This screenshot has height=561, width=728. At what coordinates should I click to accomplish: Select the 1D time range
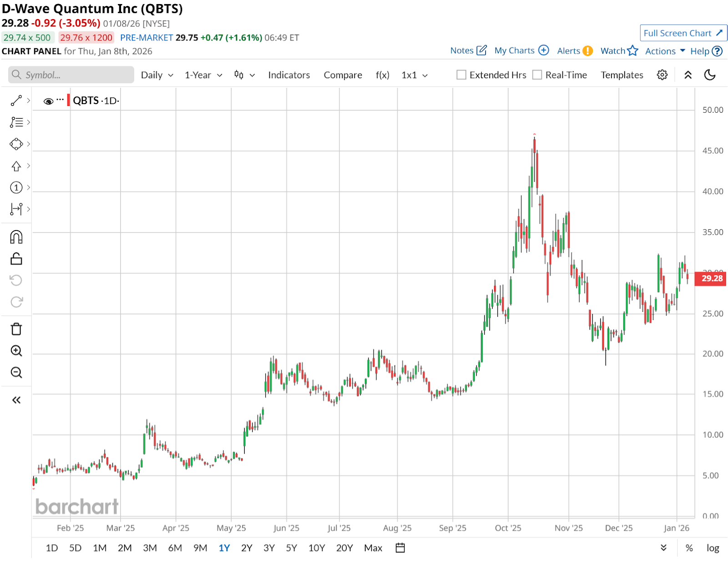point(52,548)
